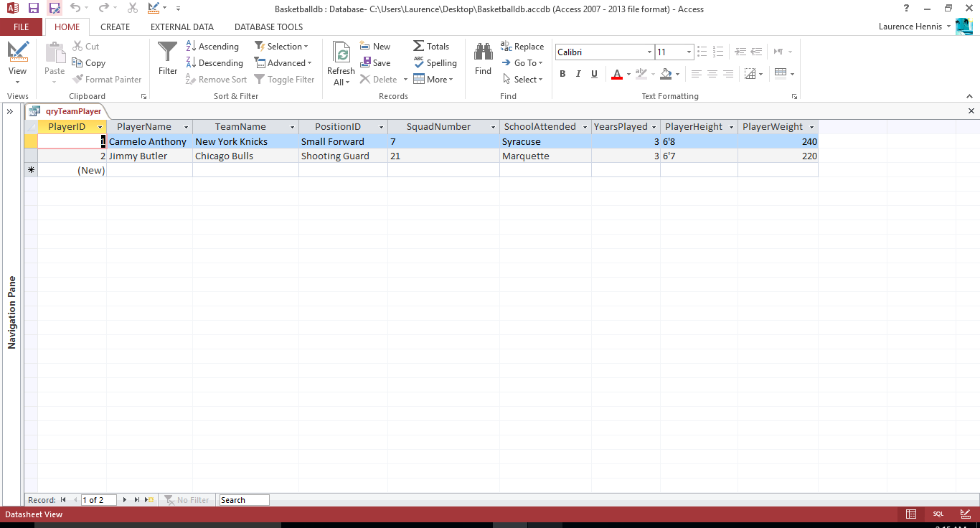Open the font color dropdown arrow

click(x=628, y=74)
